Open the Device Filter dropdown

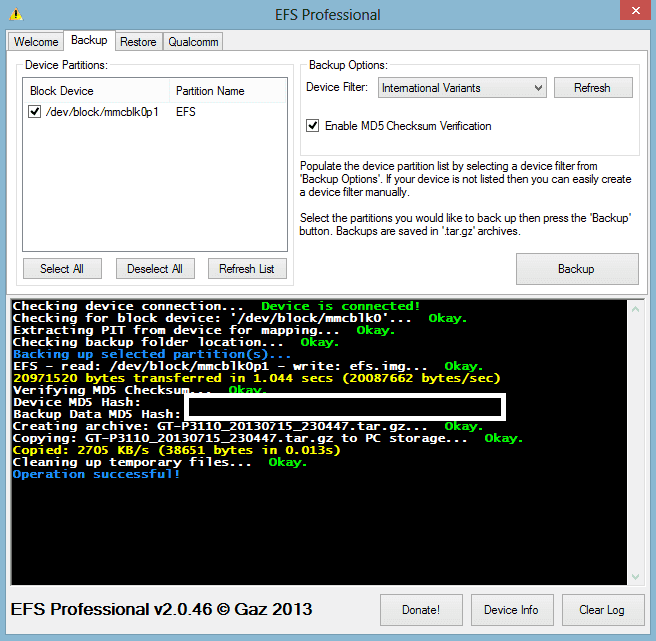click(462, 88)
